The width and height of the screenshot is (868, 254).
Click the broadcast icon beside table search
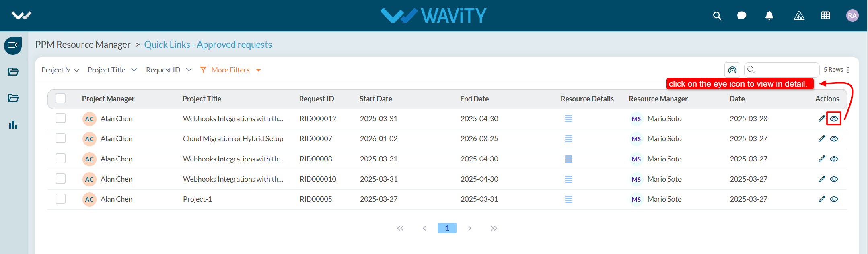(x=732, y=70)
